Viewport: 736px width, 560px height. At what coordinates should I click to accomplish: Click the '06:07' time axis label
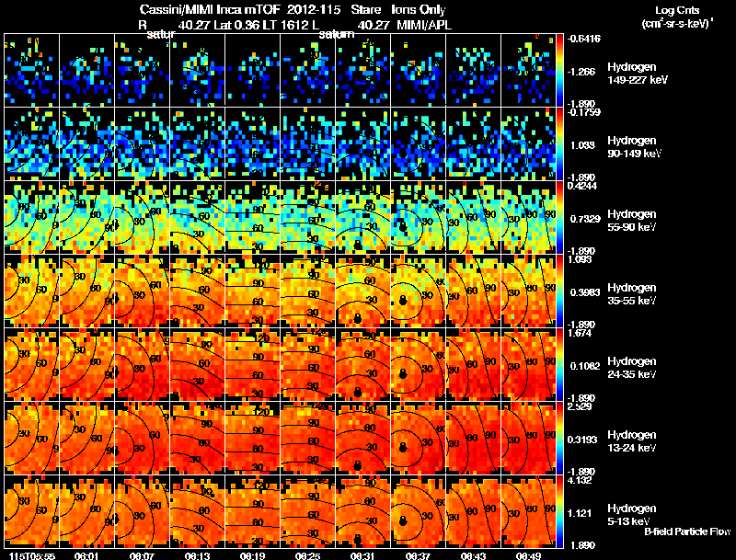(143, 555)
